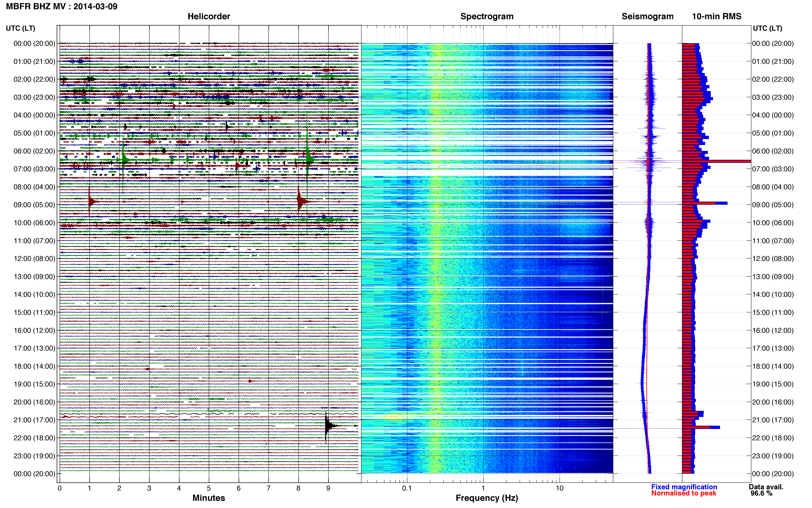
Task: Click the Normalised to peak legend text
Action: (684, 493)
